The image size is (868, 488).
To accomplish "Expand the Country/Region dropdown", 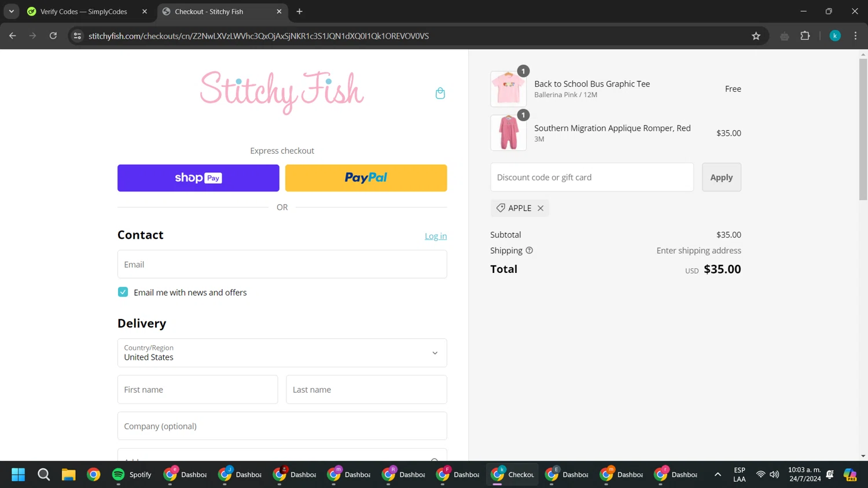I will pos(282,353).
